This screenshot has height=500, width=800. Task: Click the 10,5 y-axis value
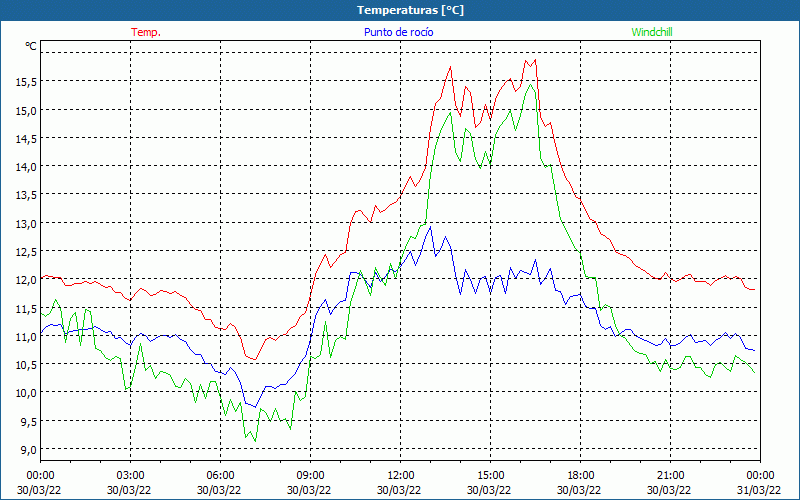coord(25,365)
